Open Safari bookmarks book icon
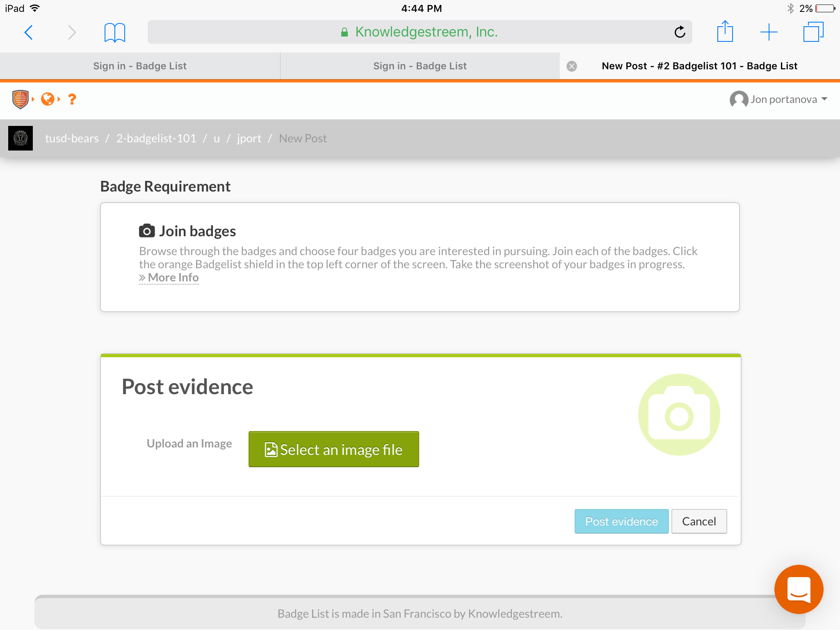 (114, 32)
